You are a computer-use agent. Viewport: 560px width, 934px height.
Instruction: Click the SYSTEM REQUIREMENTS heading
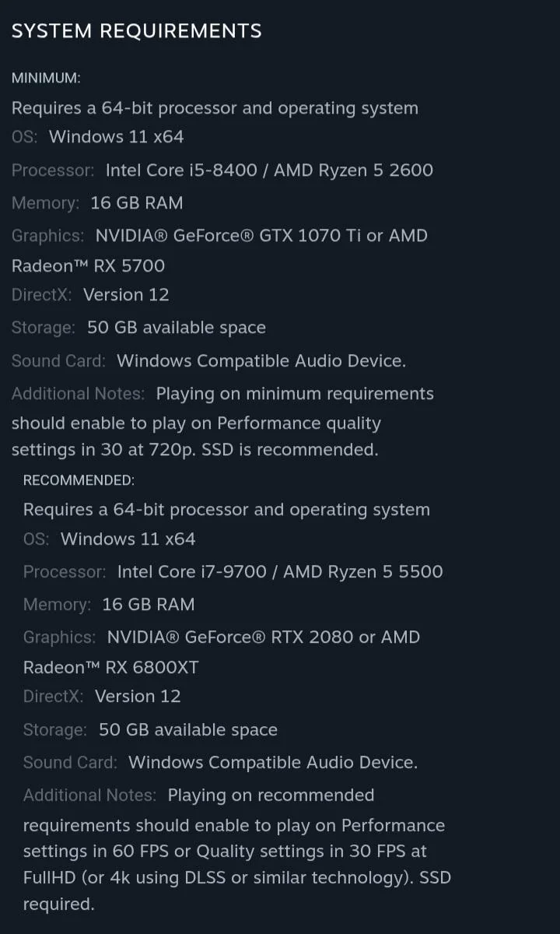coord(136,31)
